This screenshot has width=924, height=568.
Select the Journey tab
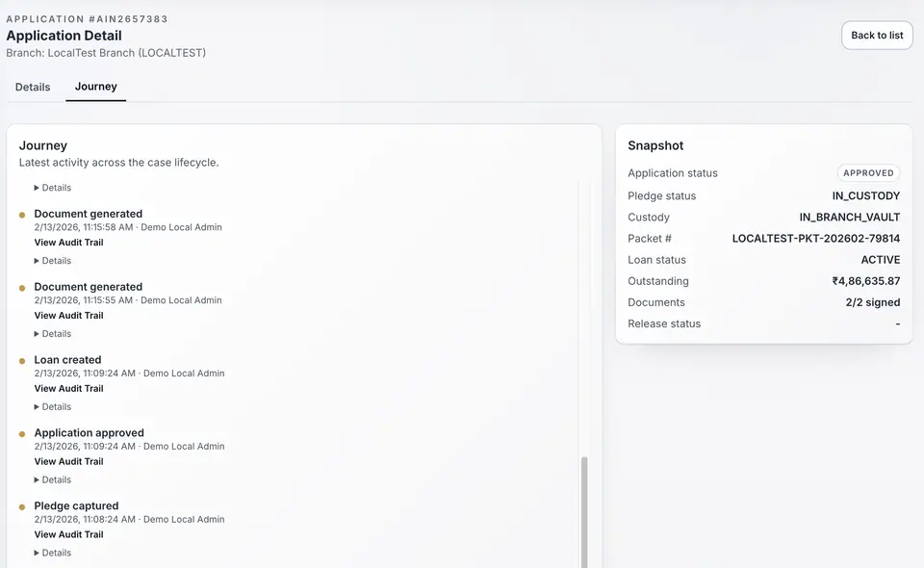coord(95,87)
